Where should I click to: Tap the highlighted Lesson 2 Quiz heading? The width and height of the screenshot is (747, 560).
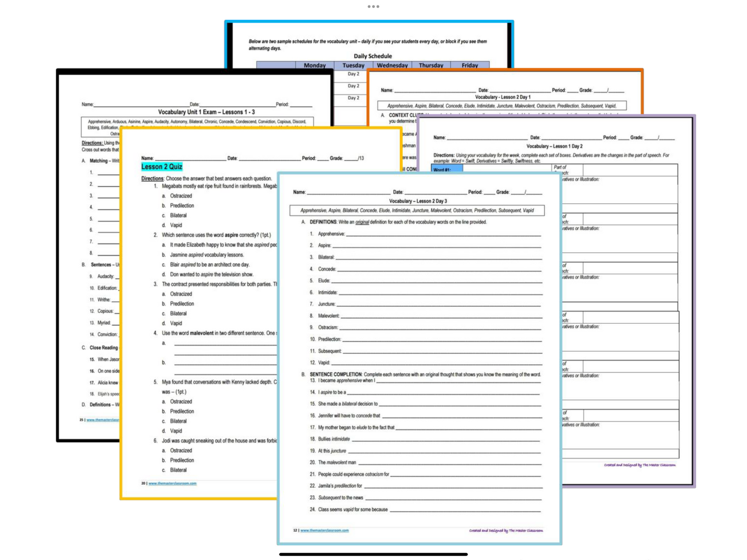tap(162, 167)
